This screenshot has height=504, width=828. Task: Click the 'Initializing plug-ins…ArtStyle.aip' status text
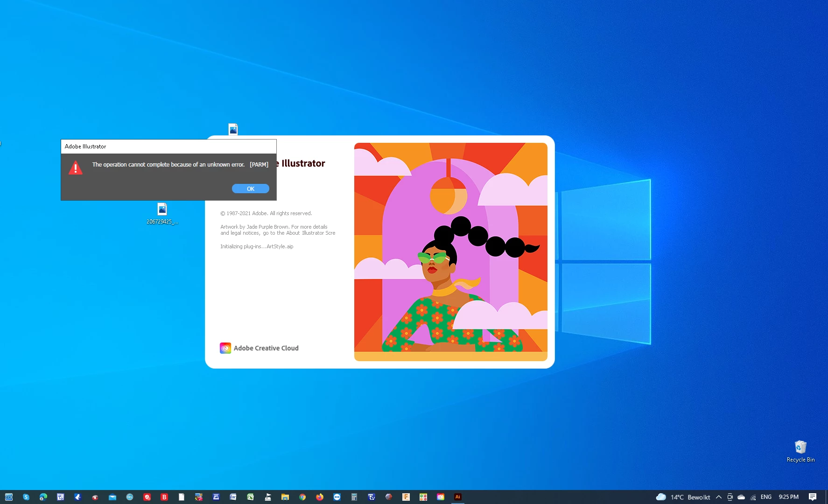click(257, 246)
